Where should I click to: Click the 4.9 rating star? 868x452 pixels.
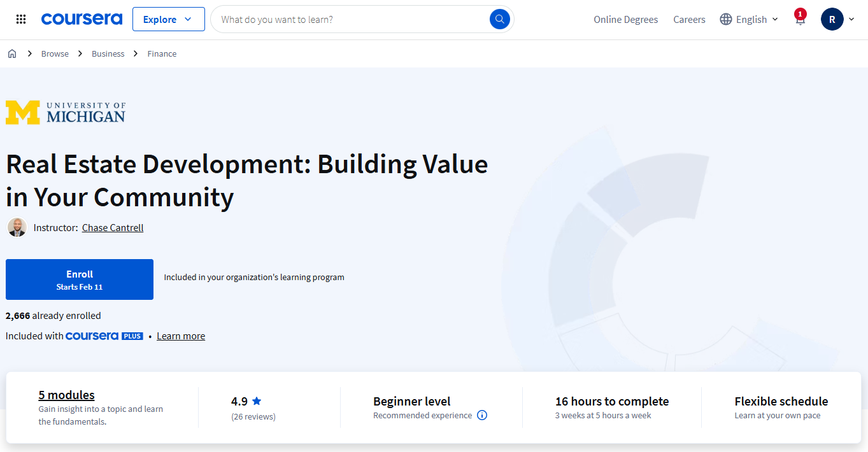257,401
